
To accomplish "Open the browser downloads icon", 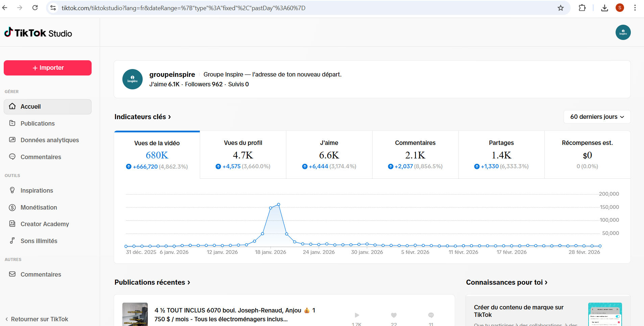I will (604, 8).
